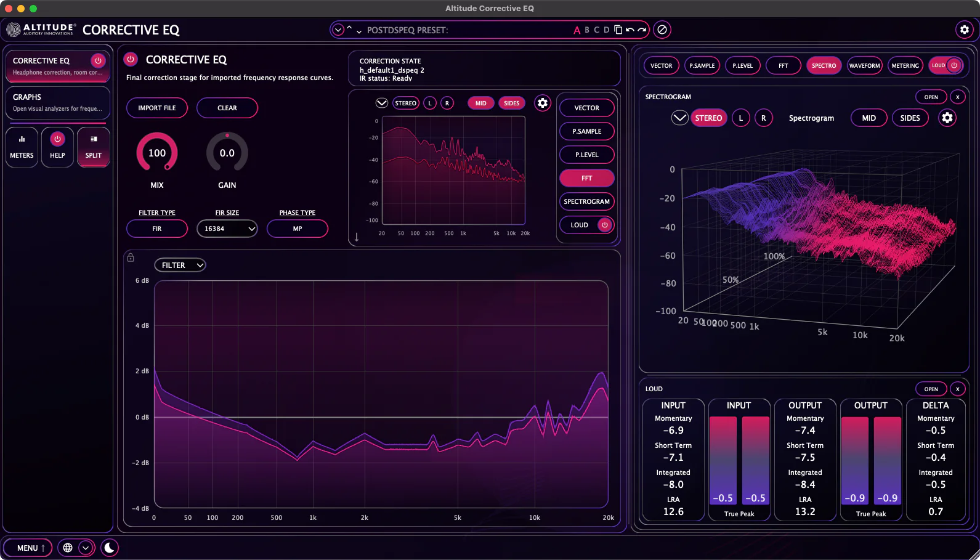Open settings gear in the small FFT graph
The width and height of the screenshot is (980, 560).
tap(543, 103)
